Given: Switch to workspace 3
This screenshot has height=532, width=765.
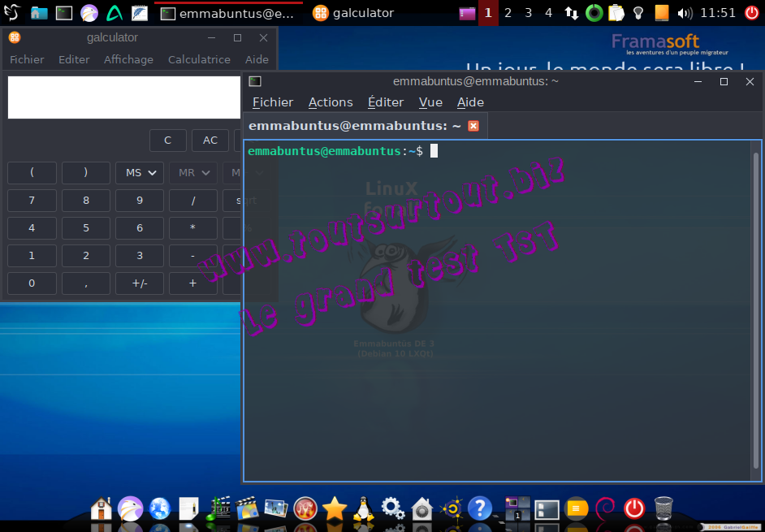Looking at the screenshot, I should (x=529, y=13).
